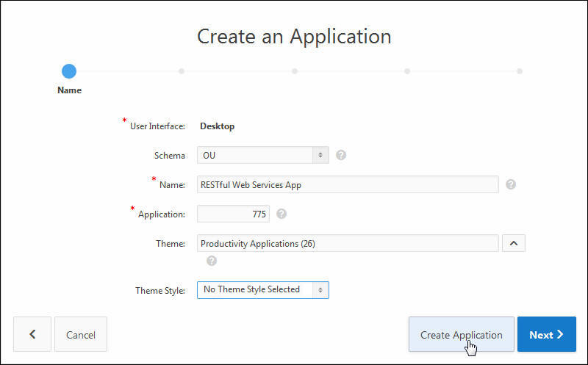Focus the Application ID field showing 775

[234, 214]
